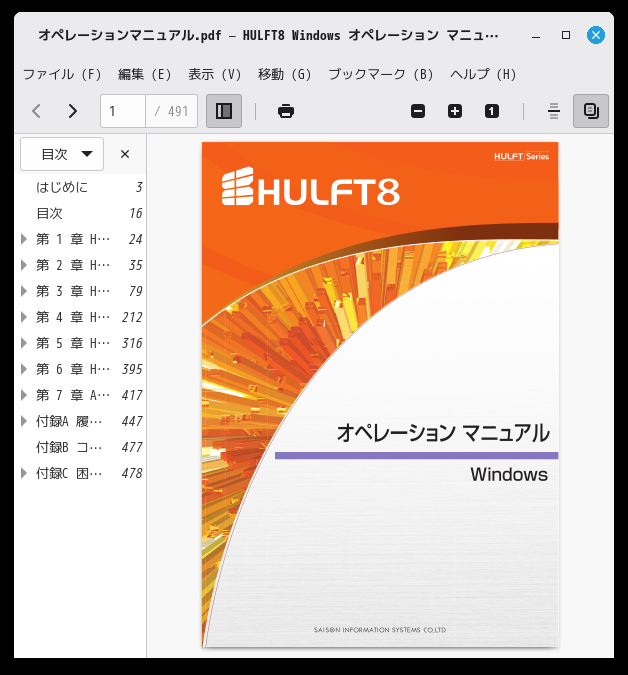Minimize the document viewer window
Screen dimensions: 628x675
536,35
